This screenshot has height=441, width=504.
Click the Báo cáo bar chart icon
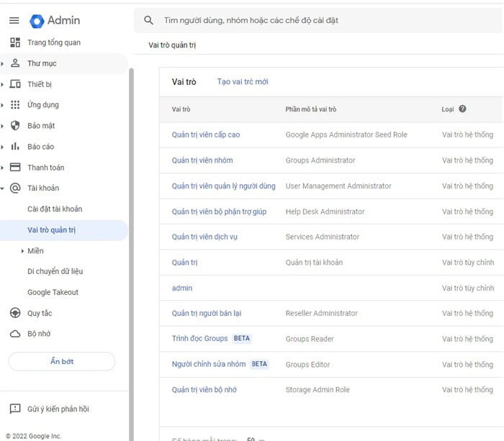coord(15,147)
